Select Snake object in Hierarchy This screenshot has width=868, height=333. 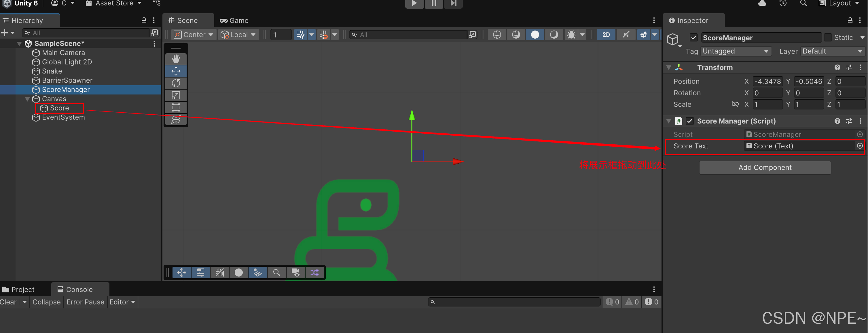click(x=51, y=71)
